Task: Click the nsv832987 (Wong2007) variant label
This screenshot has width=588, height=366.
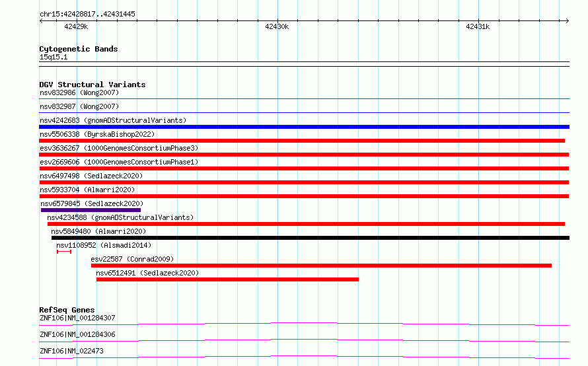Action: point(79,106)
